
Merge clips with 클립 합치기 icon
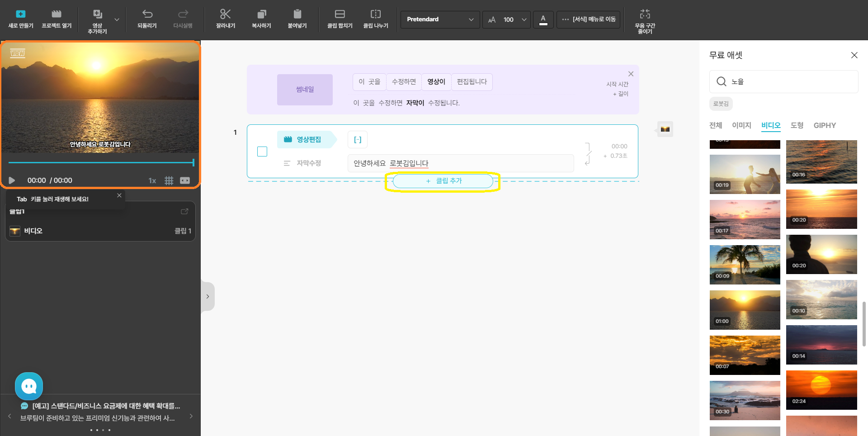(340, 14)
